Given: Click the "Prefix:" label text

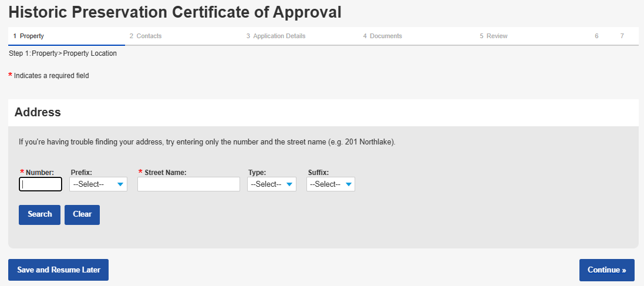Looking at the screenshot, I should [x=82, y=173].
